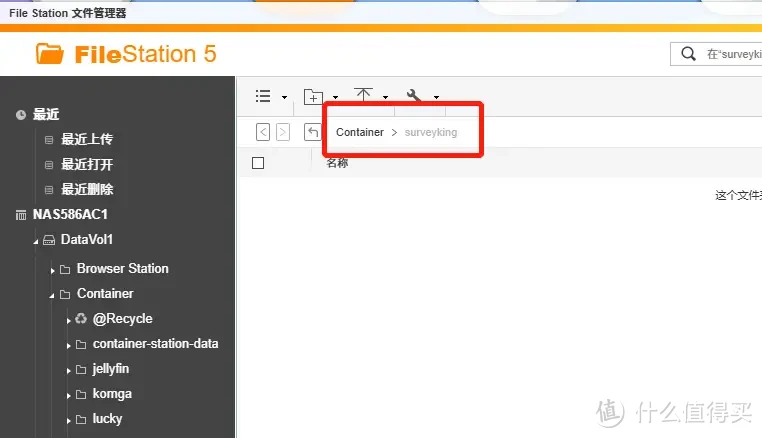762x438 pixels.
Task: Click the upload icon
Action: 363,94
